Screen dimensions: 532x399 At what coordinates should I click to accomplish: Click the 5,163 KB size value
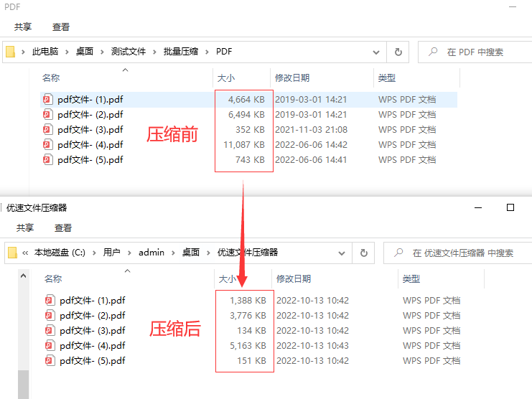(248, 346)
